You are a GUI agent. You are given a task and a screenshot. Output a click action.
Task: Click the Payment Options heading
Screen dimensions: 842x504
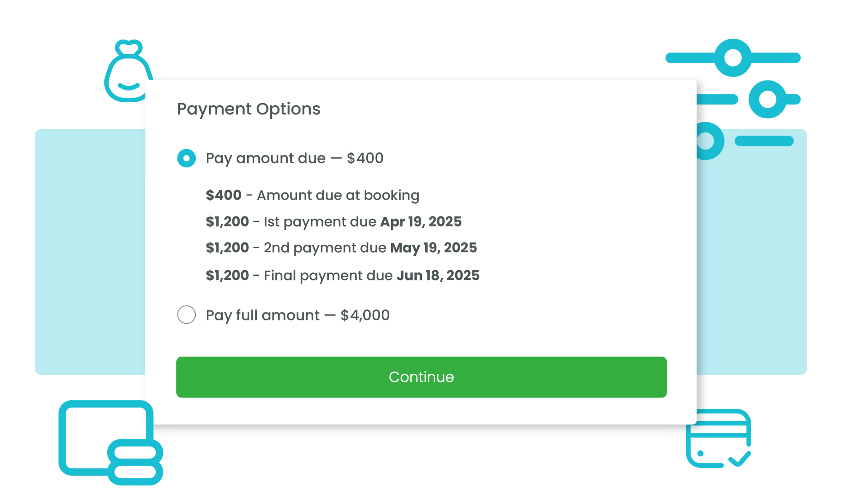248,109
